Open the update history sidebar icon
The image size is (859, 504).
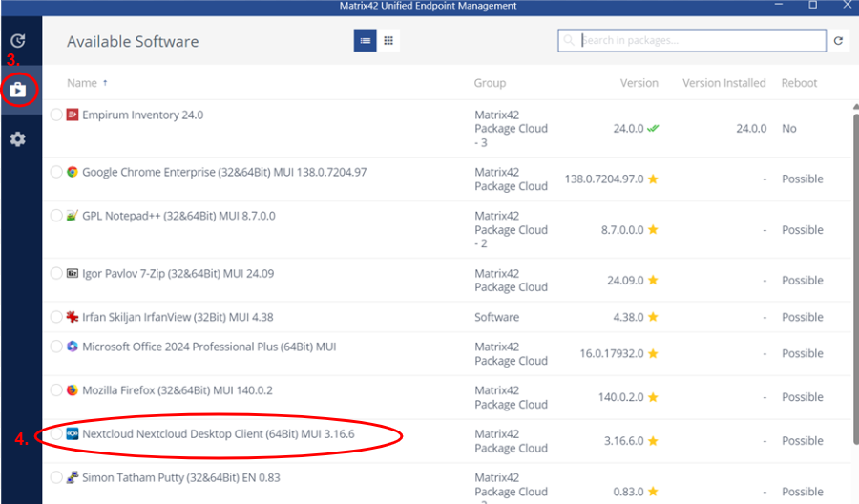pos(18,40)
